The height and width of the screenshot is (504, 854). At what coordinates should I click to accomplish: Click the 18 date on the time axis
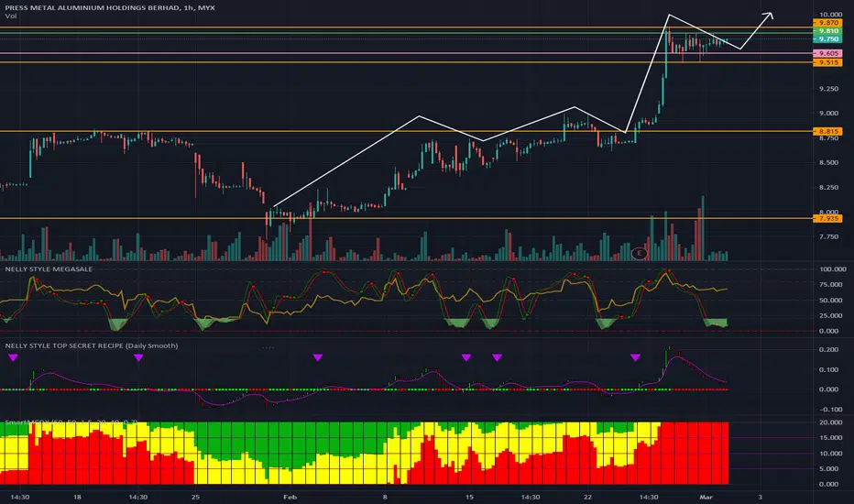(77, 498)
